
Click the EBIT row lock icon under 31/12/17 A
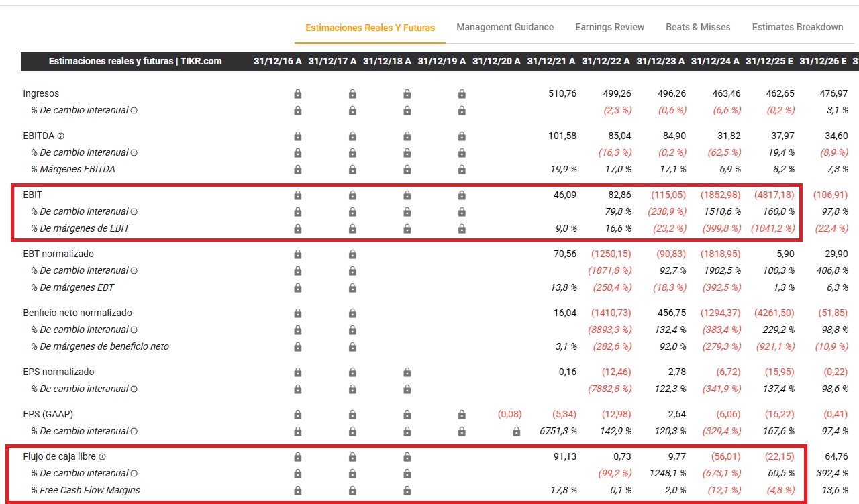tap(352, 195)
